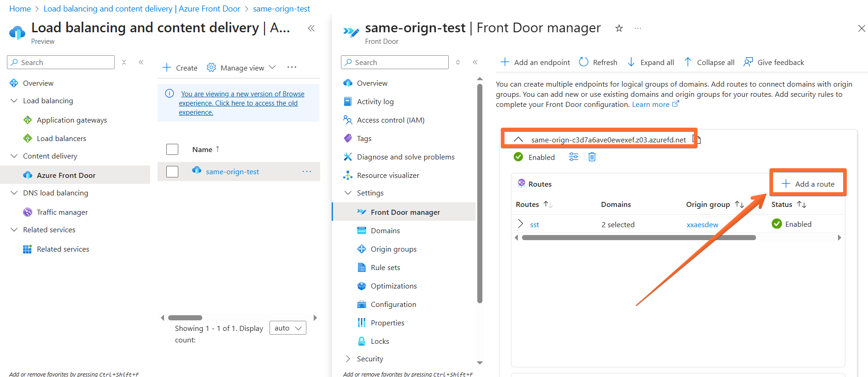The width and height of the screenshot is (868, 377).
Task: Toggle the select-all checkbox beside Name
Action: pyautogui.click(x=172, y=149)
